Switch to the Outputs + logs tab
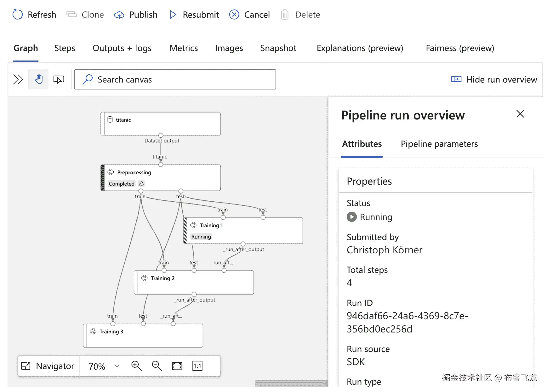Screen dimensions: 547x392 click(122, 48)
